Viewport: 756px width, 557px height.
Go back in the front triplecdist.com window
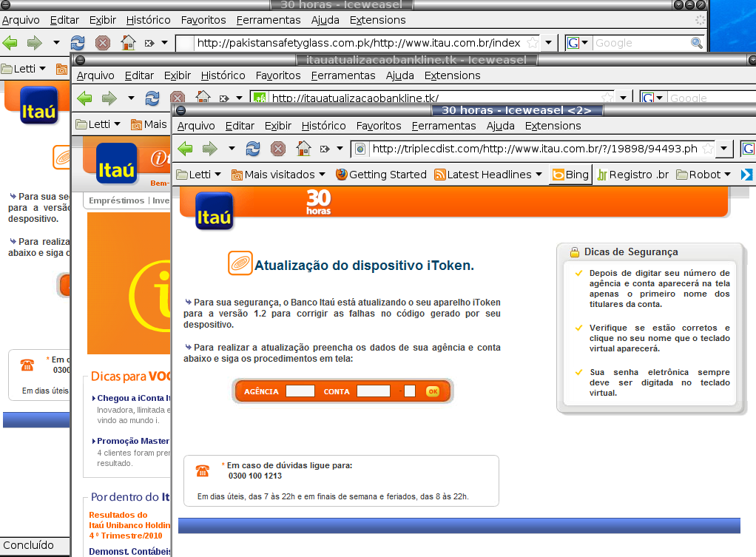coord(185,149)
